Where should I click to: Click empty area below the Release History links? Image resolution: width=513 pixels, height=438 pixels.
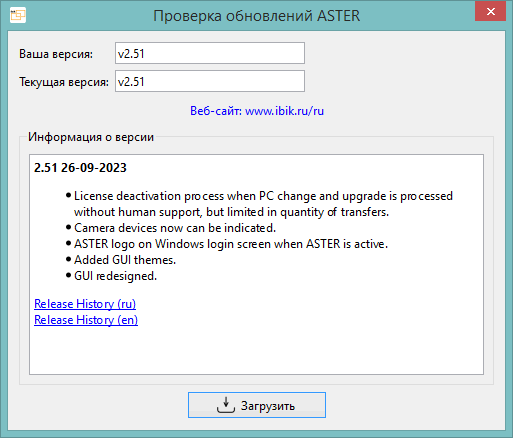click(x=256, y=350)
